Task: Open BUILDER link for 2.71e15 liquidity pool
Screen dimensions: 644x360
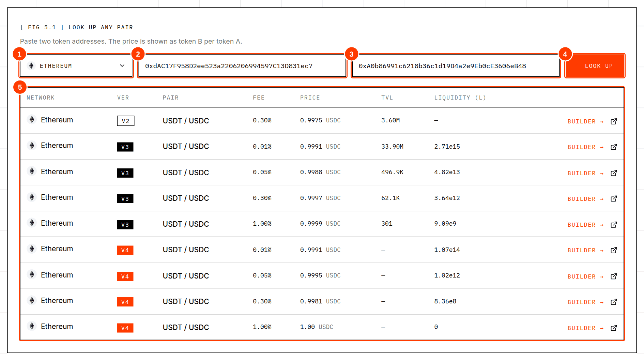Action: (585, 147)
